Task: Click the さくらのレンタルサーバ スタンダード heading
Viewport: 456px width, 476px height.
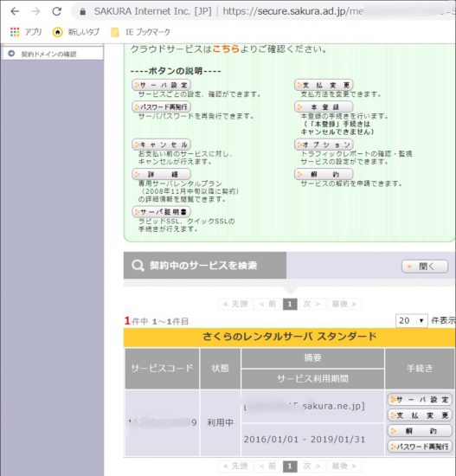Action: [x=290, y=337]
